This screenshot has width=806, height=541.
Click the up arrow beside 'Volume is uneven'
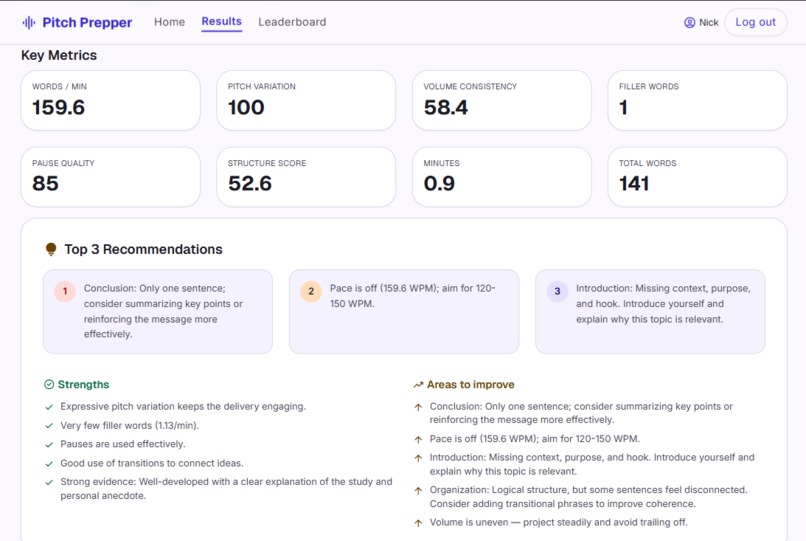pyautogui.click(x=418, y=523)
